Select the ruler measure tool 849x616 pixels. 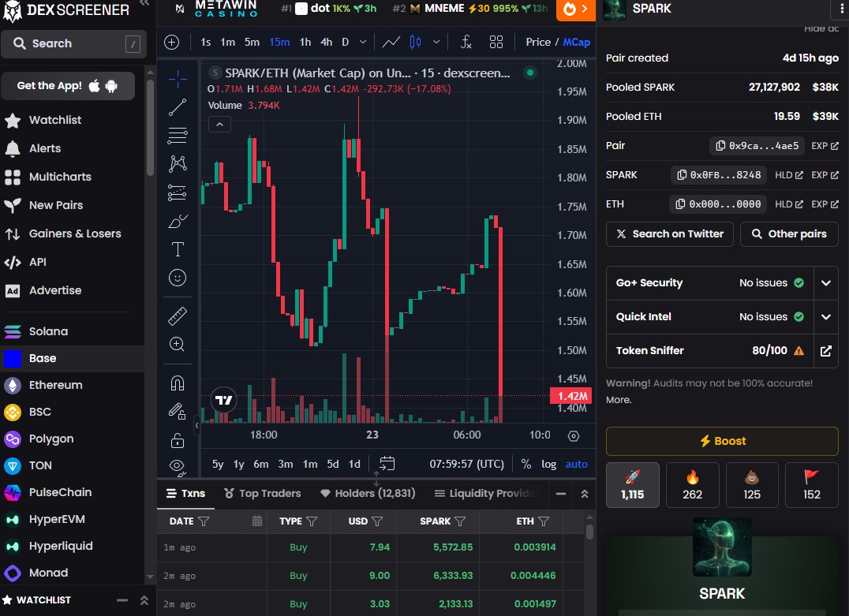(177, 316)
